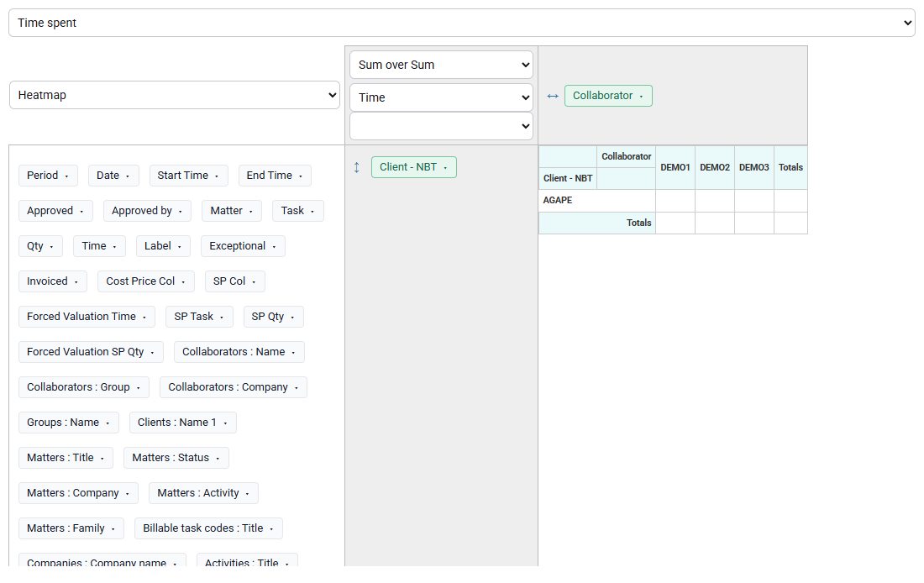Click the horizontal sort arrow near Collaborator
Image resolution: width=924 pixels, height=583 pixels.
[x=552, y=96]
